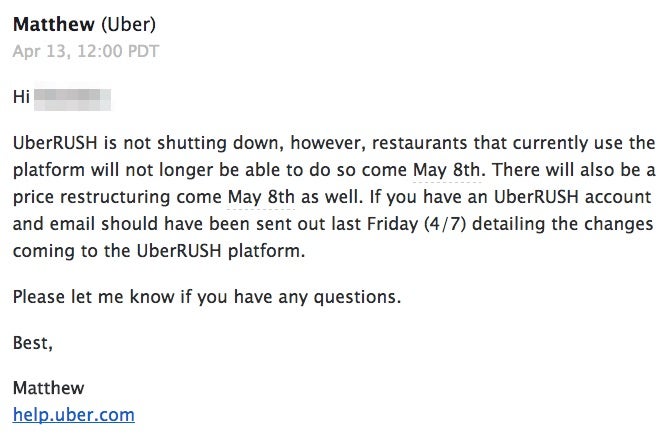
Task: Click the 'Apr 13, 12:00 PDT' timestamp
Action: coord(86,51)
